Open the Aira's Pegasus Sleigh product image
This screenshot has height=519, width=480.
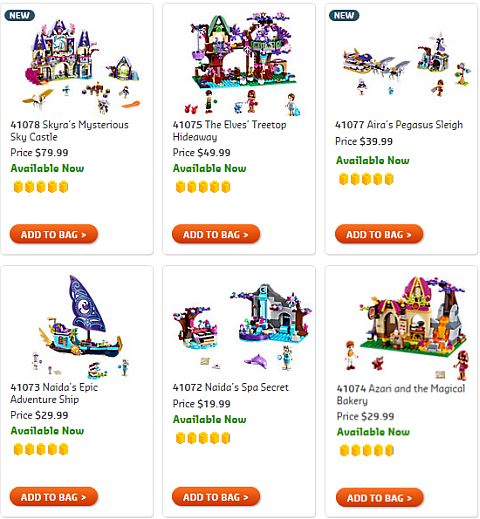click(406, 65)
